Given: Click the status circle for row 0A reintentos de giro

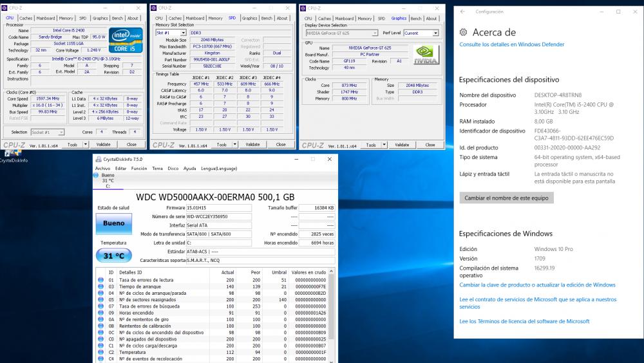Looking at the screenshot, I should click(100, 319).
